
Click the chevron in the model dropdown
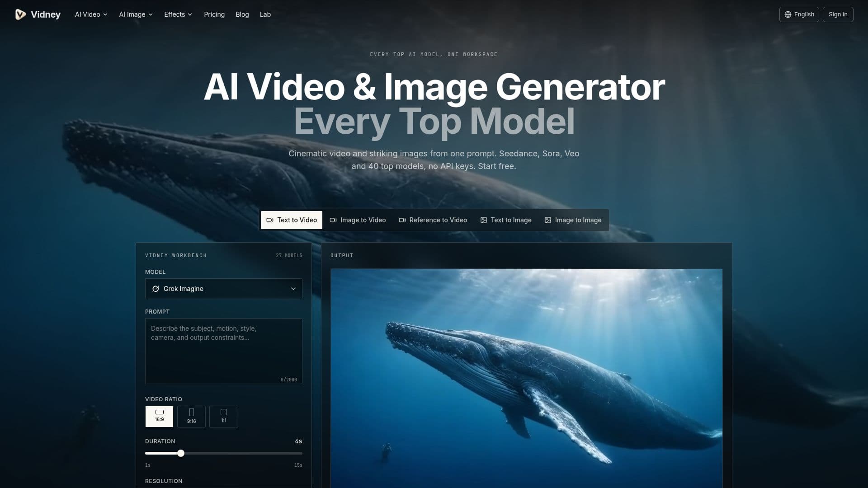coord(293,289)
